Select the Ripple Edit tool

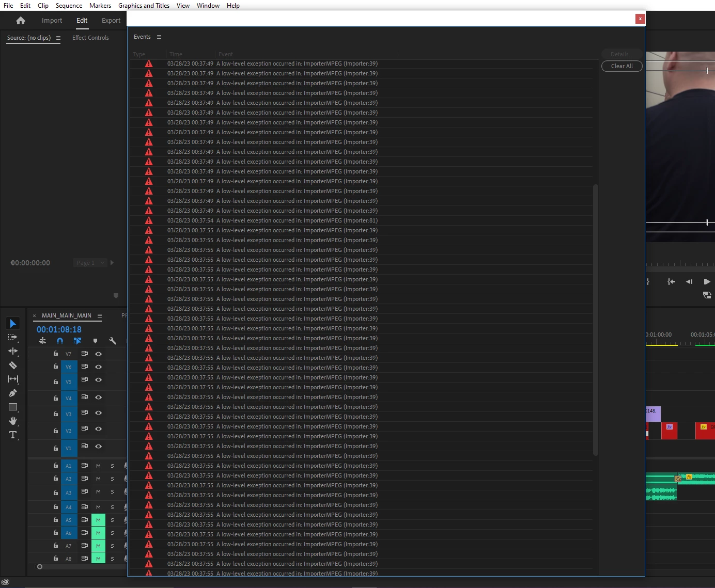pyautogui.click(x=13, y=351)
